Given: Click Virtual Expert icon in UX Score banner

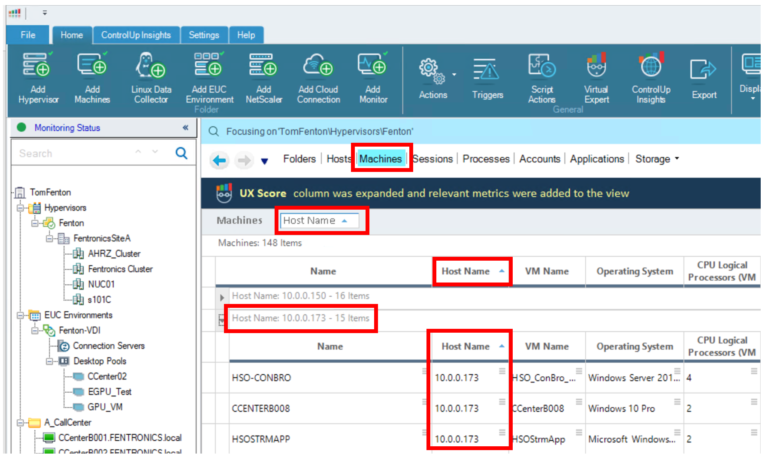Looking at the screenshot, I should 224,194.
